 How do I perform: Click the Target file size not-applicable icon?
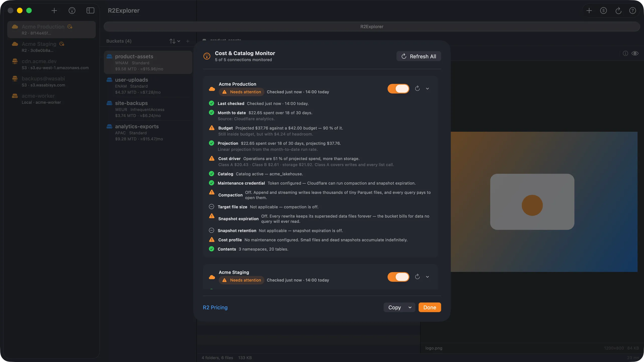pyautogui.click(x=212, y=207)
